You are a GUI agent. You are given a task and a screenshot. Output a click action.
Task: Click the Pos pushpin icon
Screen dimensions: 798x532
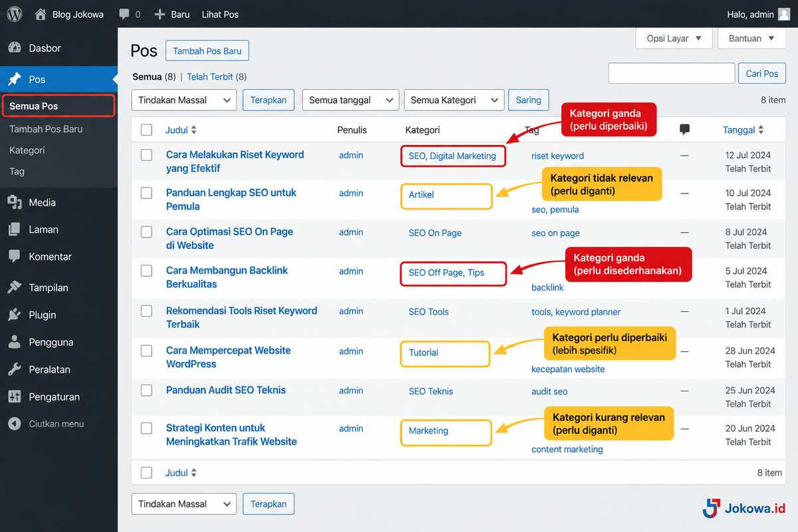(15, 79)
